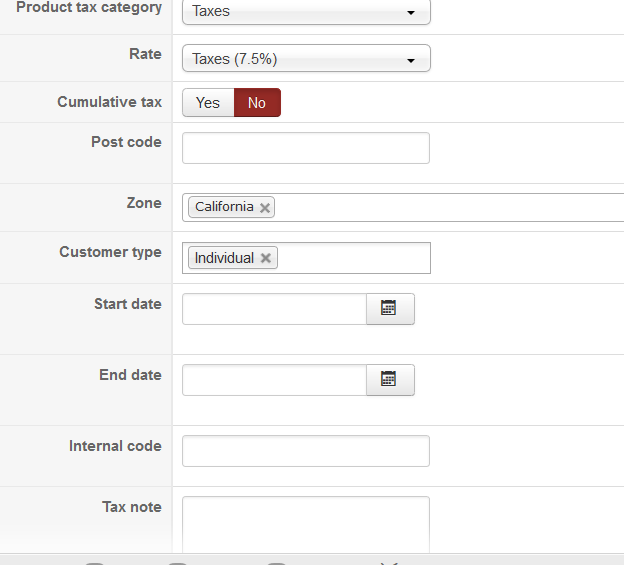Open the Start date calendar picker
Viewport: 624px width, 565px height.
[x=390, y=309]
